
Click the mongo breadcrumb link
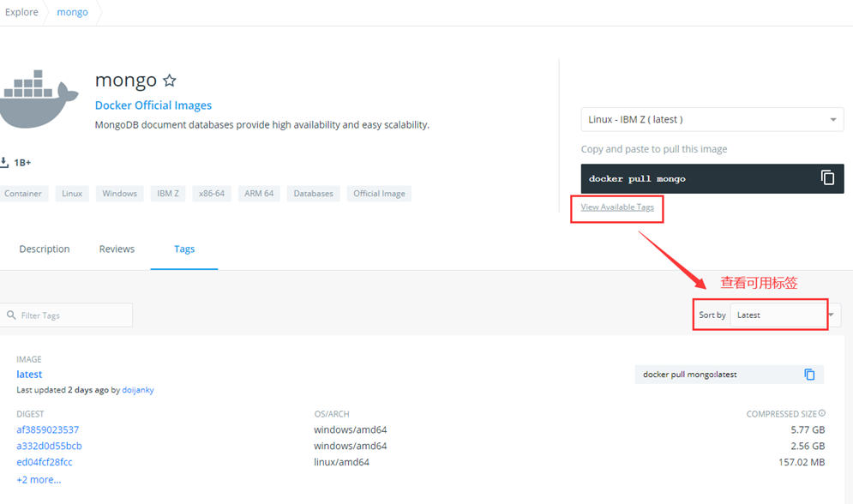72,12
